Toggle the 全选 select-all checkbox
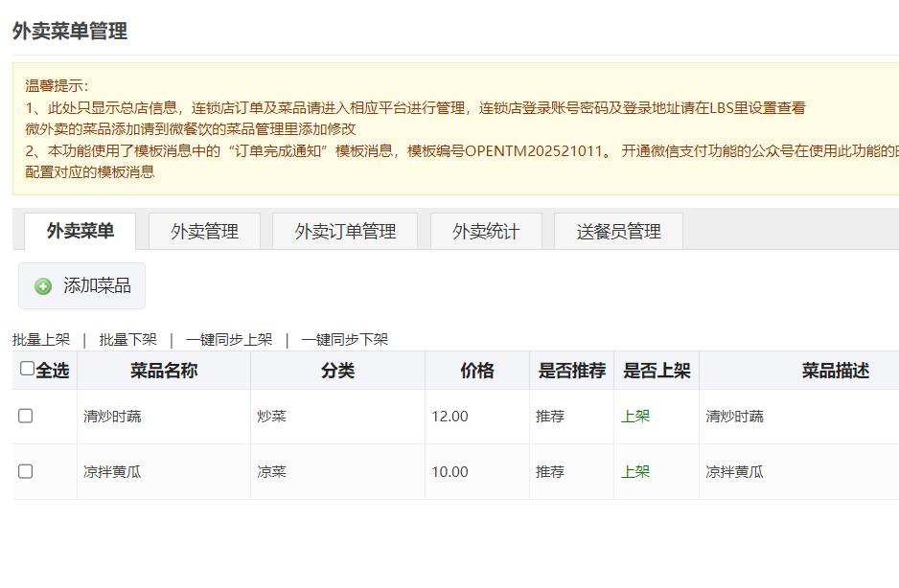This screenshot has height=588, width=899. tap(27, 369)
